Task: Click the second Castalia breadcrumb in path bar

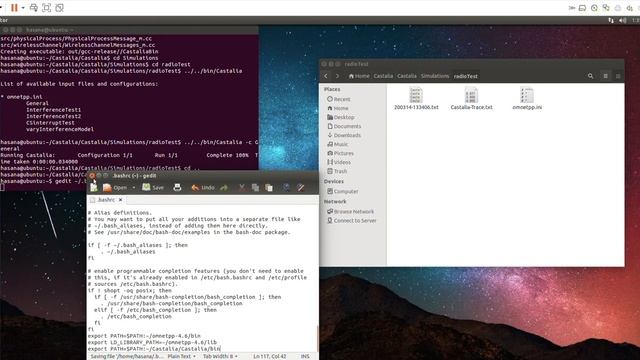Action: [407, 76]
